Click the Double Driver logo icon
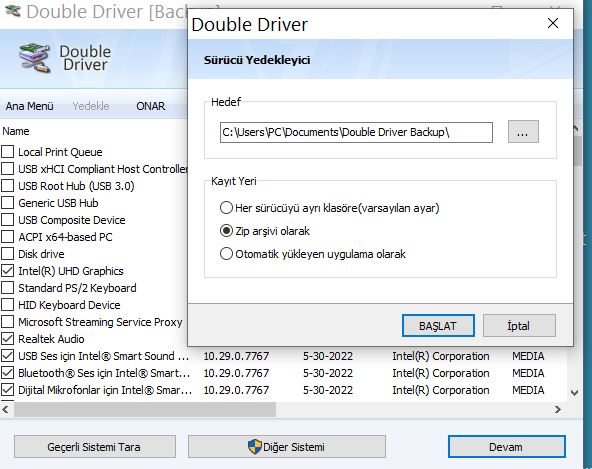 (34, 58)
